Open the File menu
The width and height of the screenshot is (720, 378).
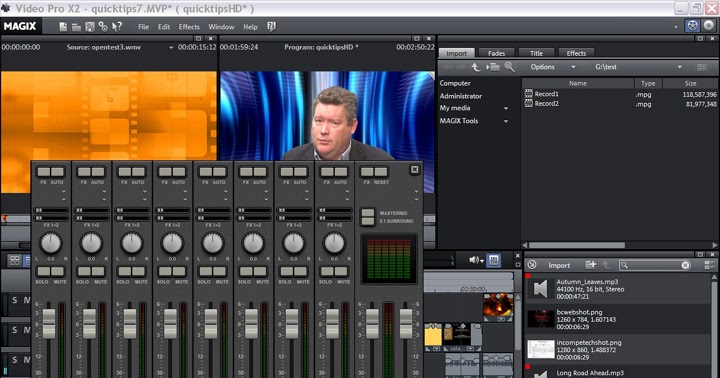pos(144,27)
